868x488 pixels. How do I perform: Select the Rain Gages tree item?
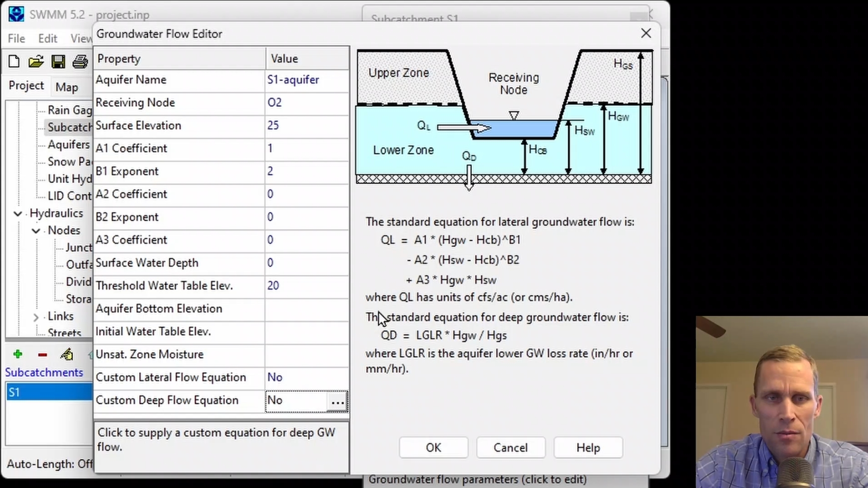click(x=70, y=110)
